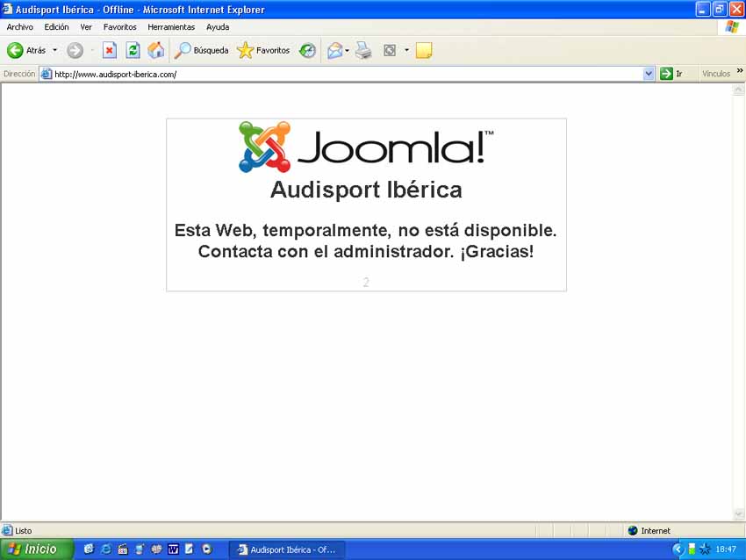Open the Atrás history dropdown arrow
The width and height of the screenshot is (746, 560).
pyautogui.click(x=55, y=50)
